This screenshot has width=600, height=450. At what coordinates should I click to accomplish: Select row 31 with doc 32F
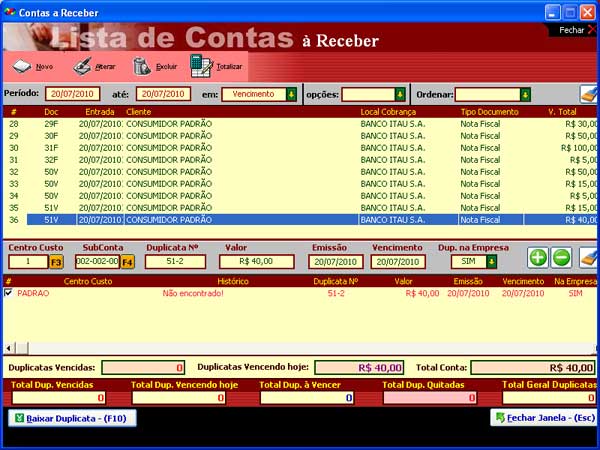(x=300, y=160)
